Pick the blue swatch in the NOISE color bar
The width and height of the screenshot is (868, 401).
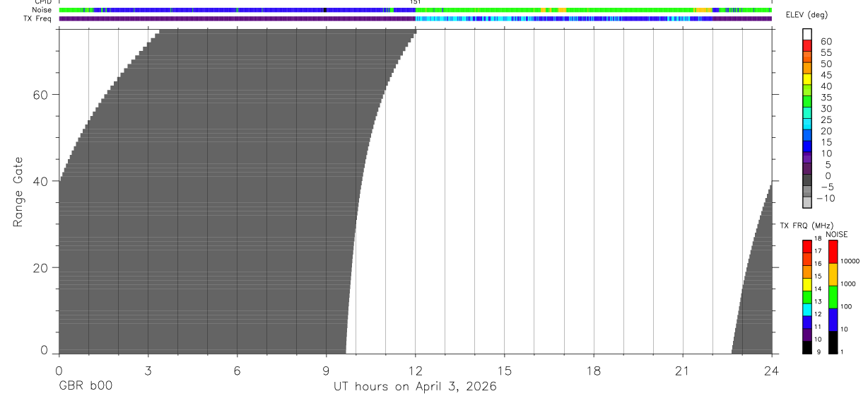pyautogui.click(x=833, y=320)
